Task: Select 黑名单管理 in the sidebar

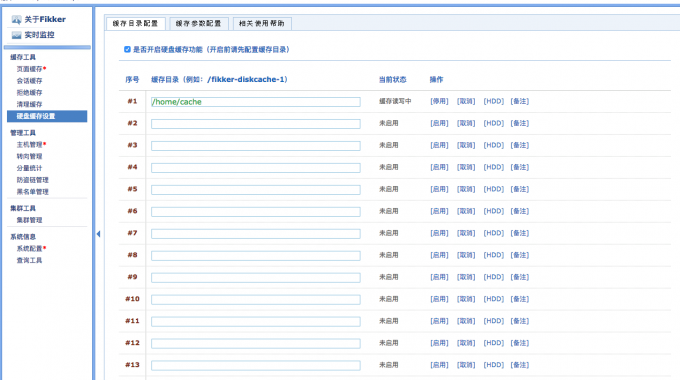Action: pyautogui.click(x=33, y=192)
